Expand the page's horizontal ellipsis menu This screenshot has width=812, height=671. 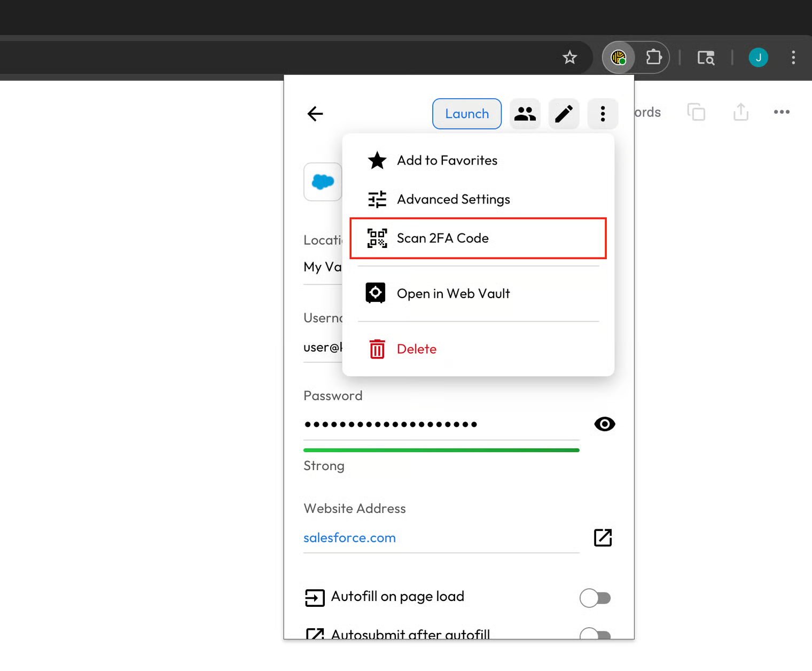point(781,112)
